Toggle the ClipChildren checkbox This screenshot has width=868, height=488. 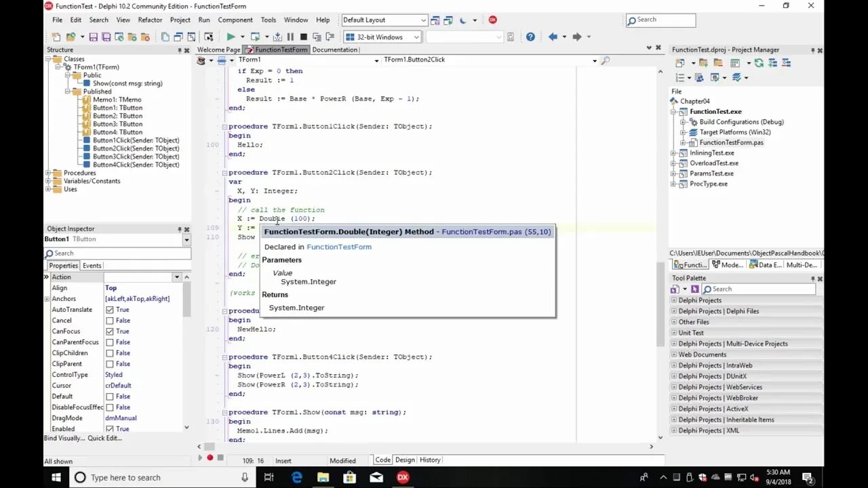tap(110, 353)
